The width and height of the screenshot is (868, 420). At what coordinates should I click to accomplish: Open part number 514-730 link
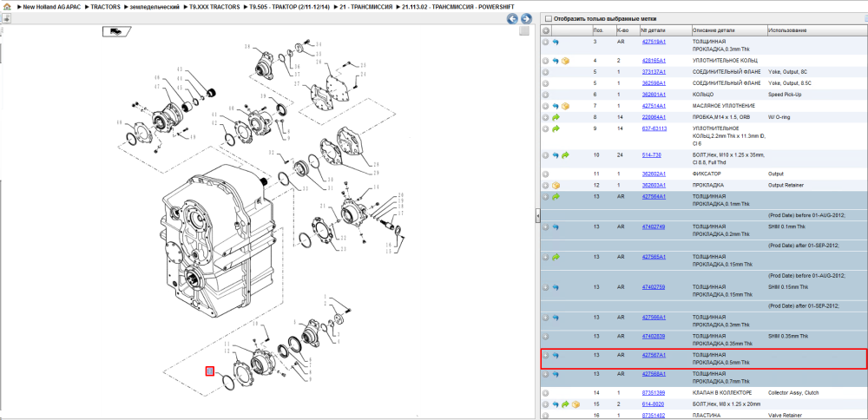coord(651,155)
